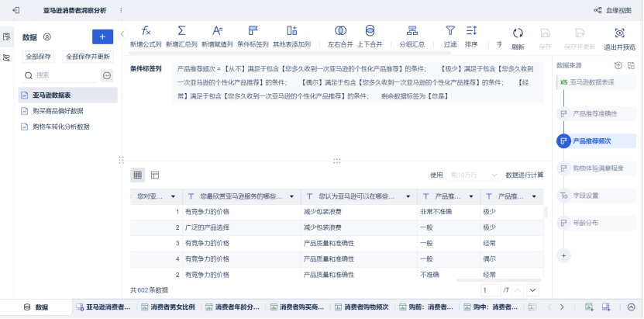Open the 消费者男女比例 tab

pos(168,307)
